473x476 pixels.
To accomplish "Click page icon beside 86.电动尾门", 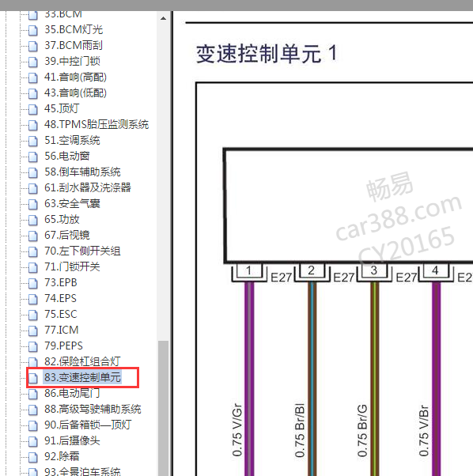I will (x=32, y=394).
